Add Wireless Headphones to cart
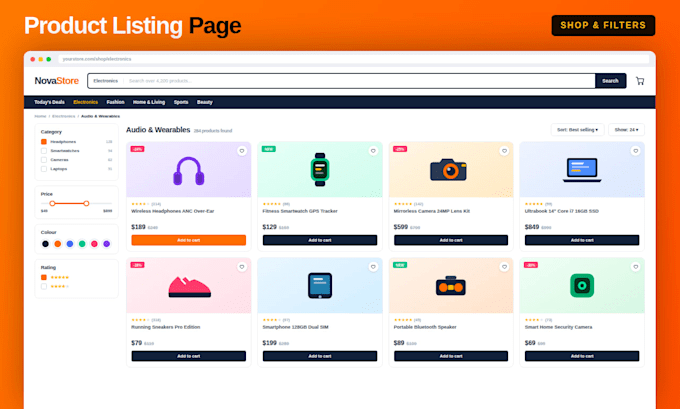Viewport: 680px width, 409px height. coord(189,240)
